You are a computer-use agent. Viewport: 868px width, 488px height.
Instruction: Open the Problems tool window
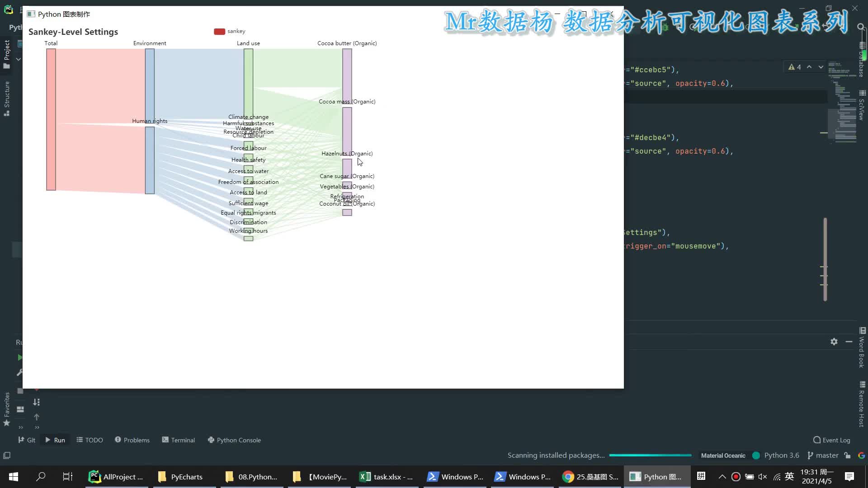[x=132, y=440]
